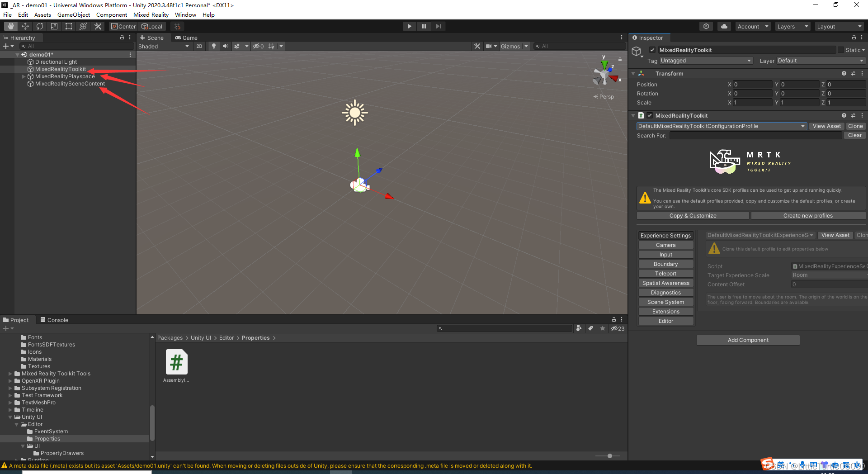Toggle MixedRealityToolkit component enabled checkbox
868x474 pixels.
pyautogui.click(x=650, y=115)
